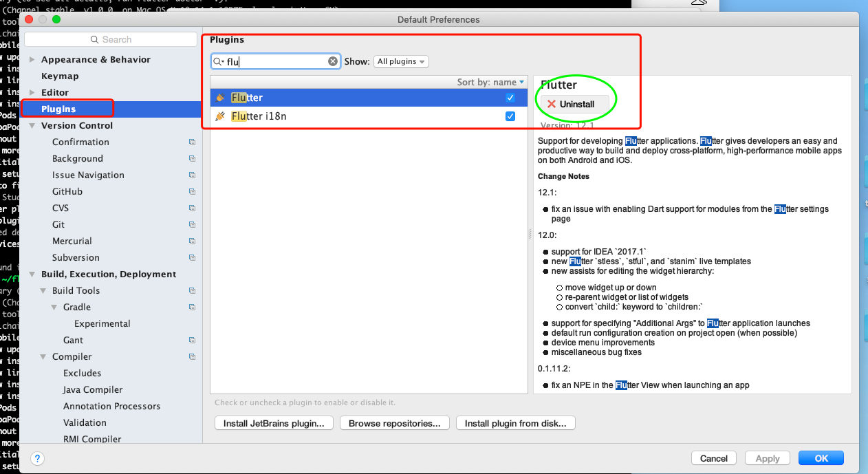Screen dimensions: 868x474
Task: Click project-level icon next to Issue Navigation
Action: [192, 175]
